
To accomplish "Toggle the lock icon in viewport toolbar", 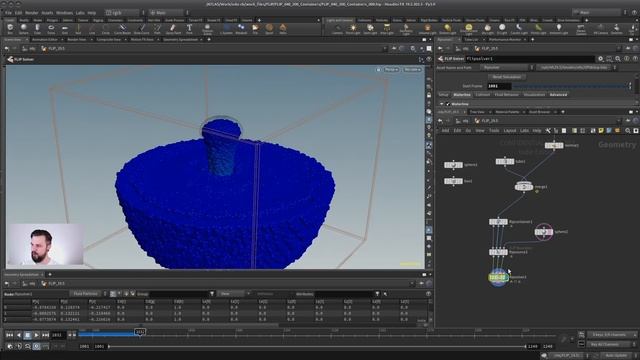I will 429,95.
